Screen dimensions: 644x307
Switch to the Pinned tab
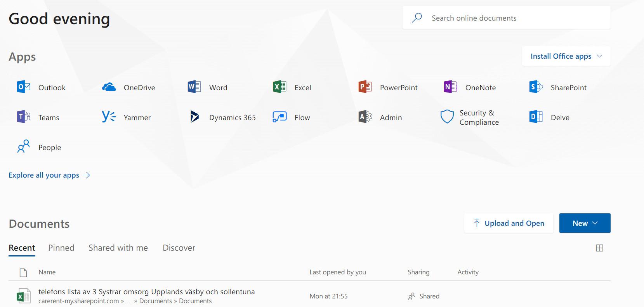click(x=61, y=248)
